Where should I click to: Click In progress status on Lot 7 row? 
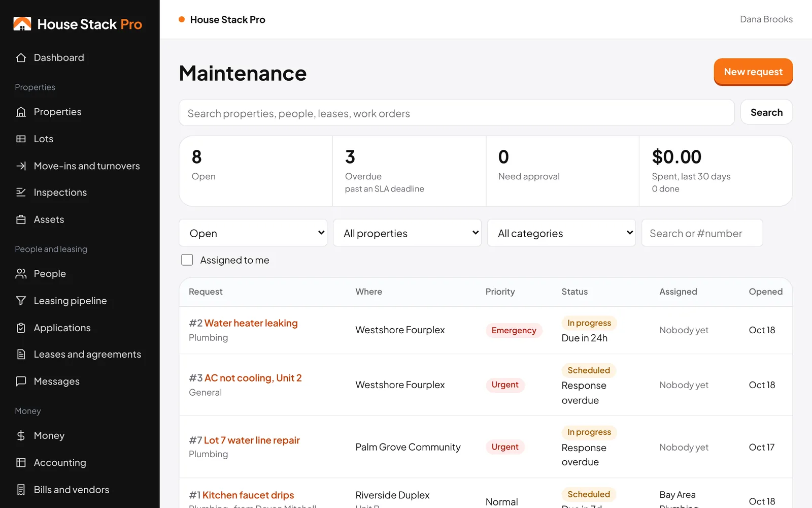click(x=589, y=432)
